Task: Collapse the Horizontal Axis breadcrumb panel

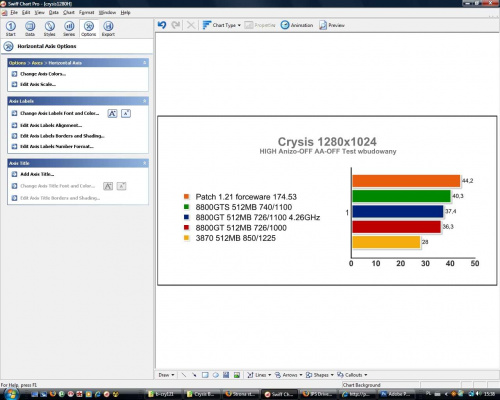Action: 145,63
